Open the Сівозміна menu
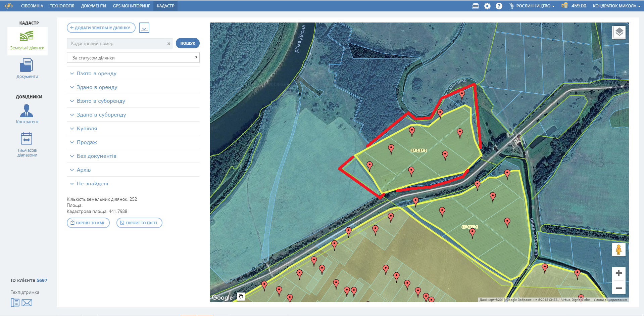Viewport: 644px width, 316px height. point(32,6)
